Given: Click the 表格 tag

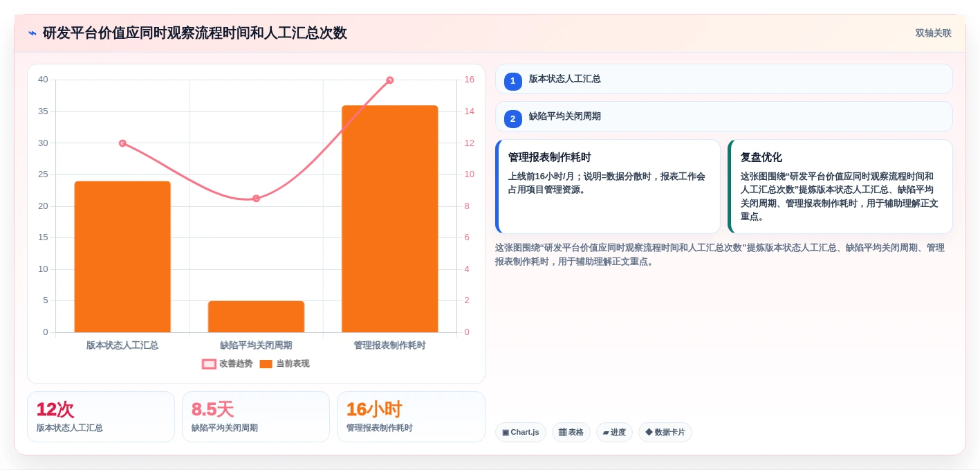Looking at the screenshot, I should coord(571,432).
